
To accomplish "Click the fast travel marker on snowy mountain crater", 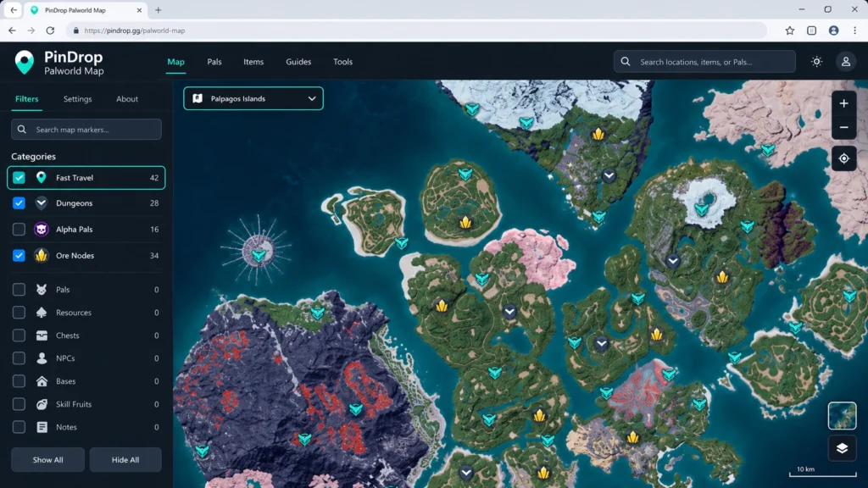I will coord(702,210).
